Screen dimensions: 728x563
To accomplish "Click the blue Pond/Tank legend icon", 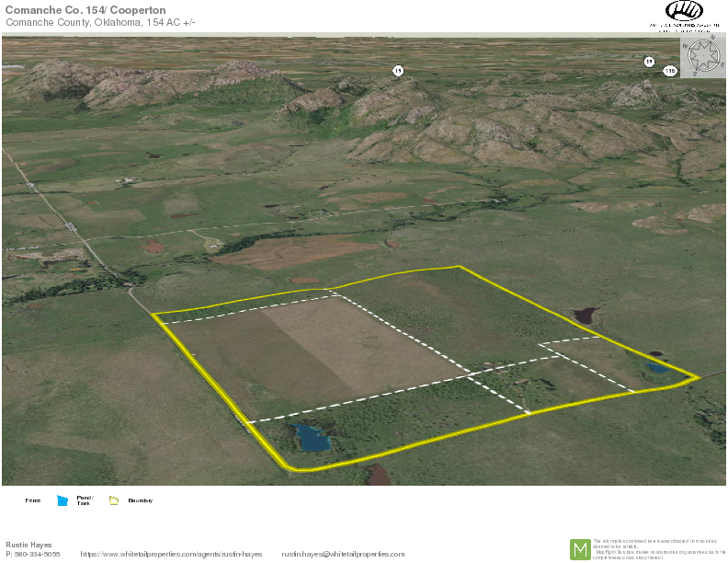I will (x=63, y=500).
